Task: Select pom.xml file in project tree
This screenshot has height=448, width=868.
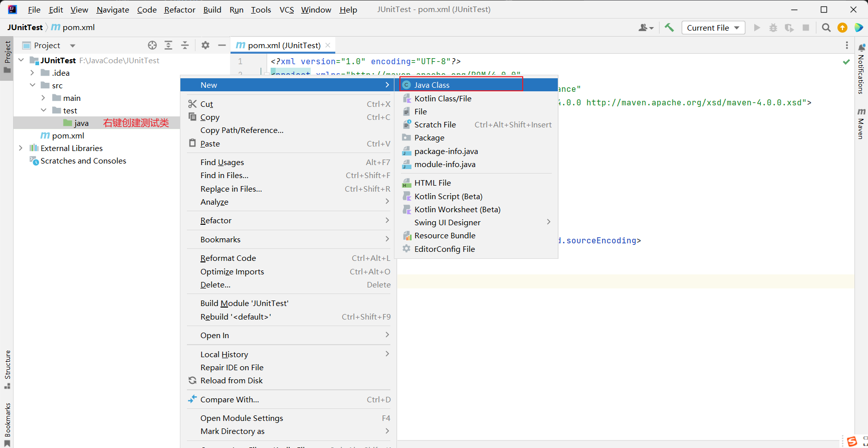Action: [x=68, y=135]
